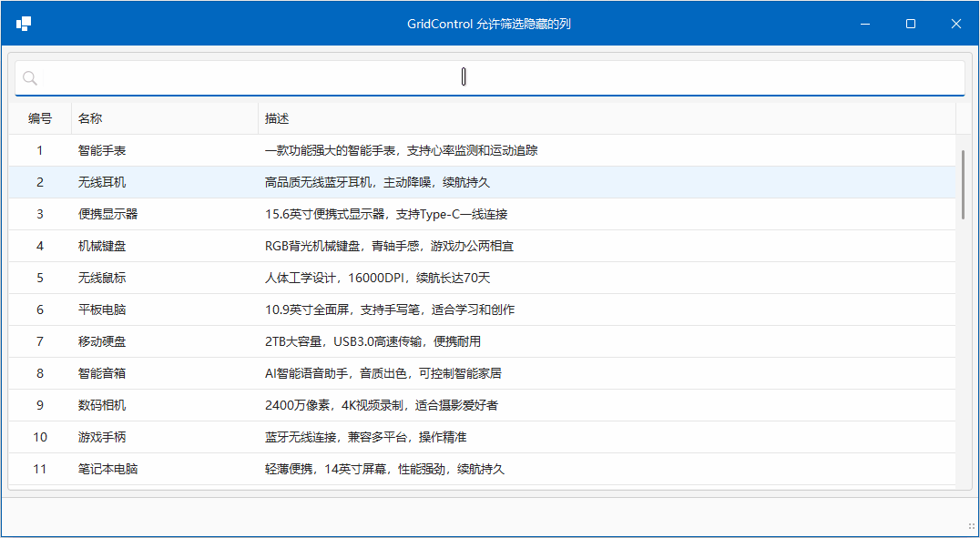Sort by the 名称 column header
980x538 pixels.
click(91, 118)
